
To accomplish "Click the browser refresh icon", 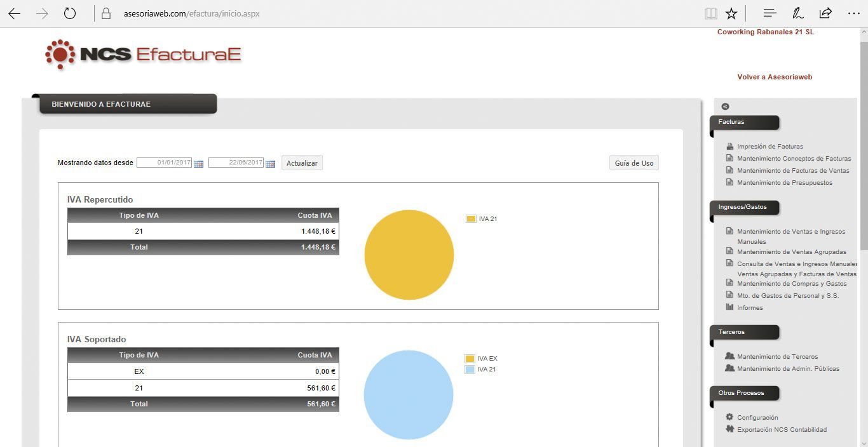I will (x=70, y=13).
